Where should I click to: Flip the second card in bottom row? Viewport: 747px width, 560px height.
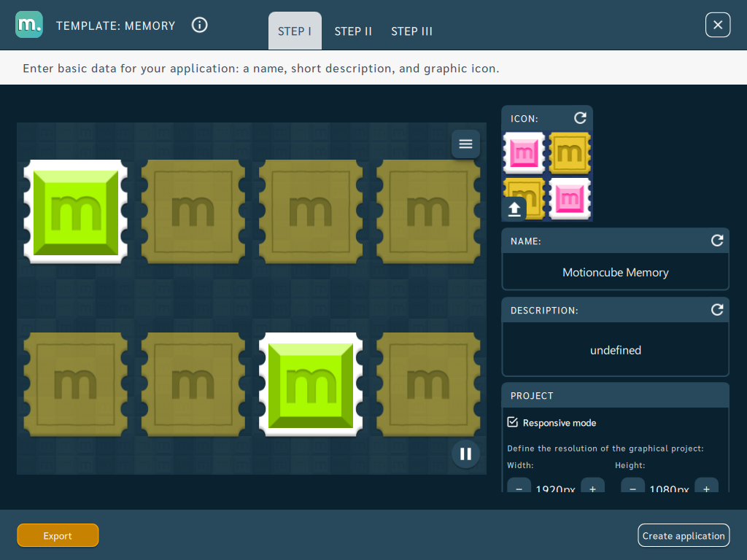193,384
